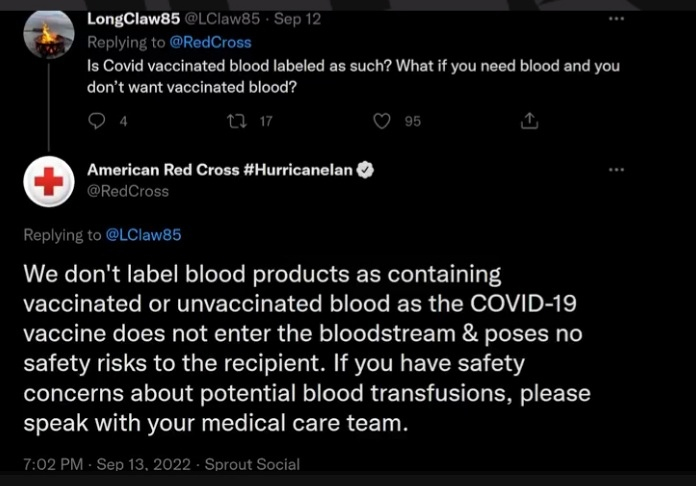696x486 pixels.
Task: Open the American Red Cross avatar
Action: point(48,182)
